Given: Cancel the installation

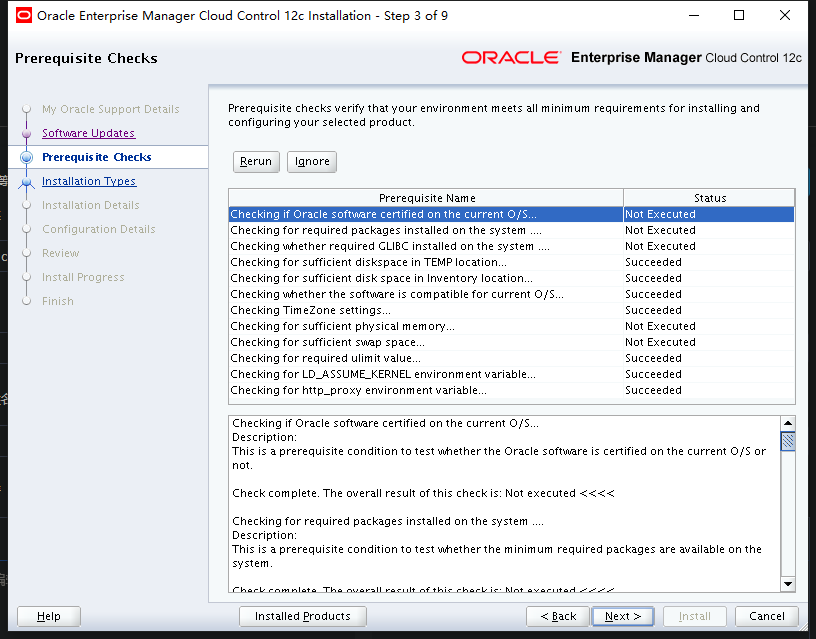Looking at the screenshot, I should coord(767,616).
